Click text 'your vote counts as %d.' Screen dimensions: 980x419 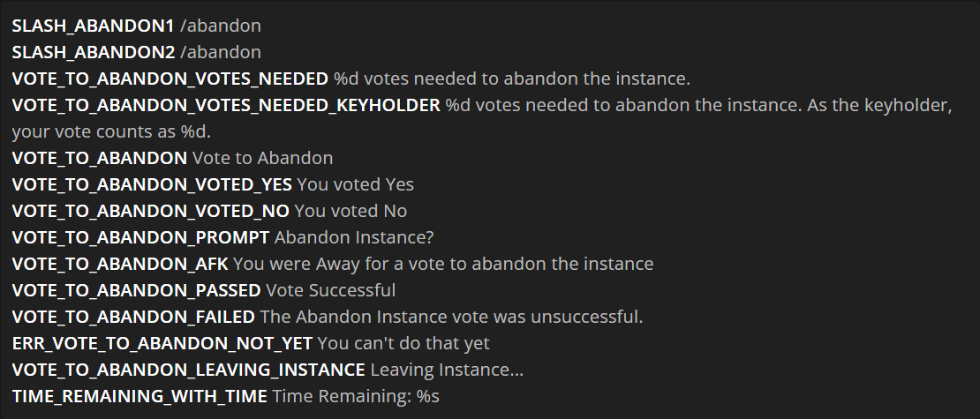(x=111, y=131)
